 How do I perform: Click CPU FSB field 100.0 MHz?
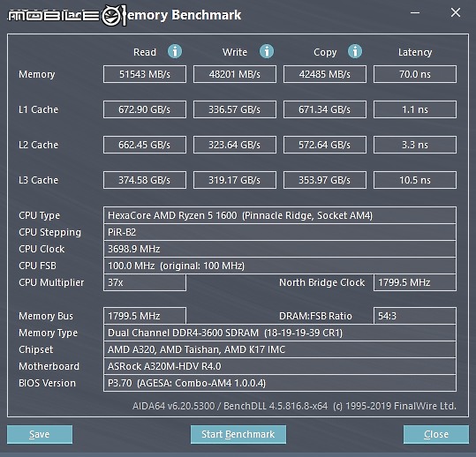click(280, 266)
